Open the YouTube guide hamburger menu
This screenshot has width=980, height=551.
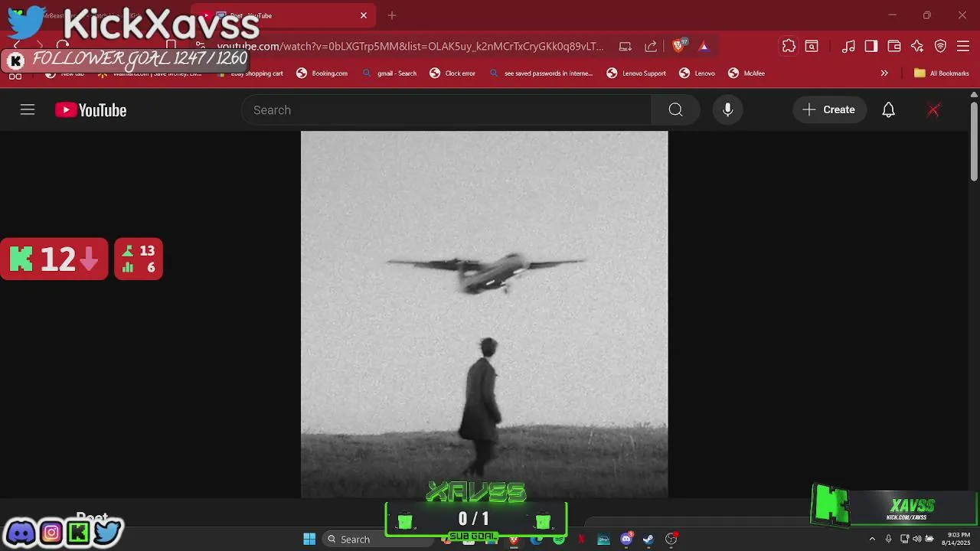point(28,109)
